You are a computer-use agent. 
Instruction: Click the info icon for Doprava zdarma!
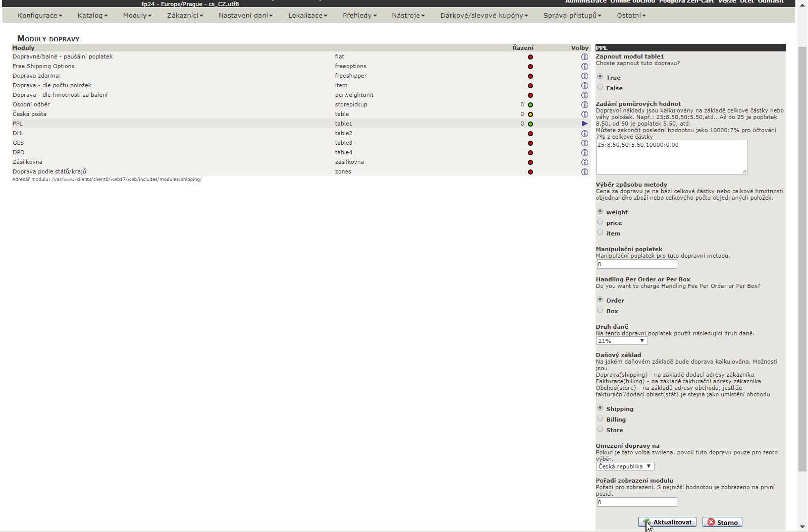[x=584, y=76]
